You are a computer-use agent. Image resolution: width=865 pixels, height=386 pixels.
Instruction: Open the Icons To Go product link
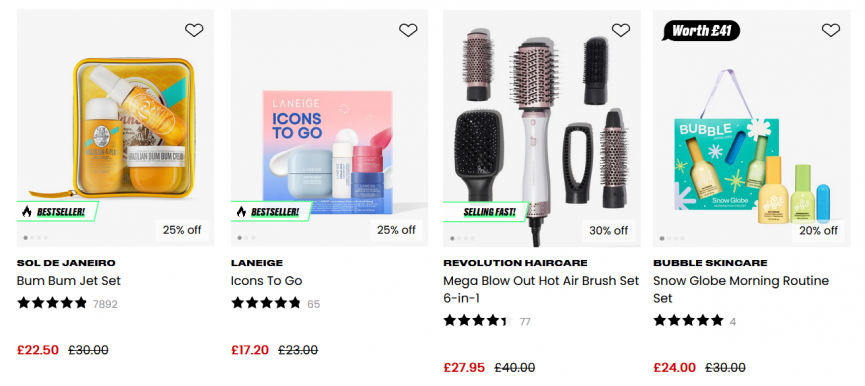point(266,281)
